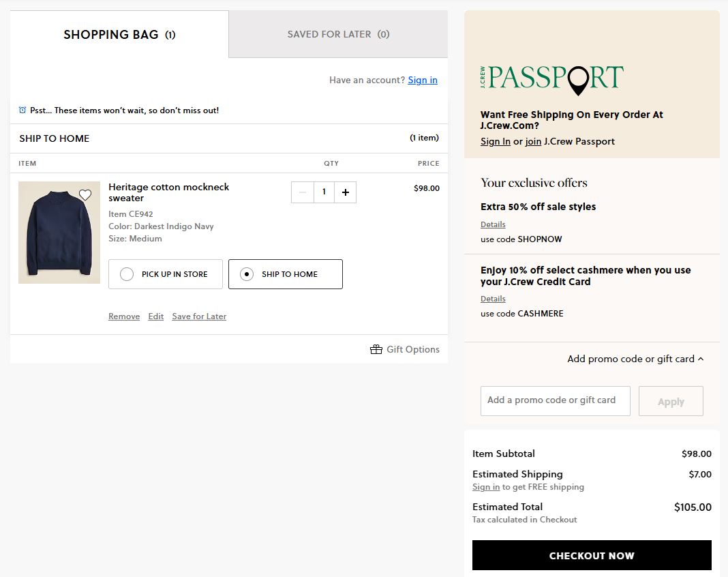Increase sweater quantity with the plus icon

(x=345, y=192)
